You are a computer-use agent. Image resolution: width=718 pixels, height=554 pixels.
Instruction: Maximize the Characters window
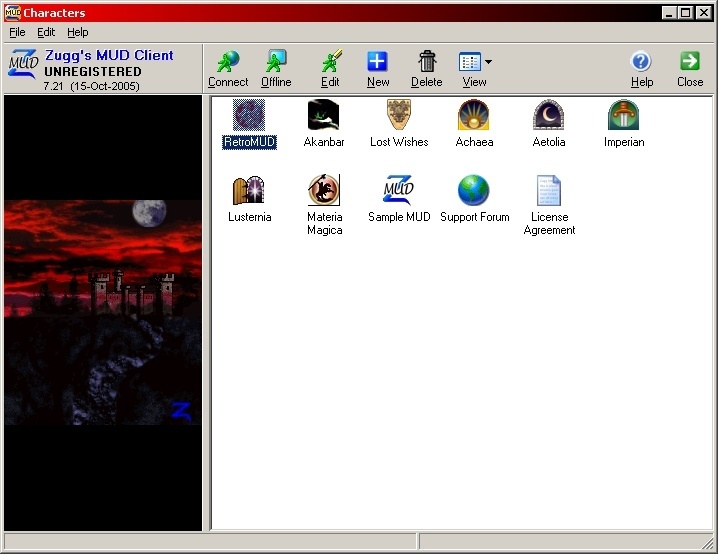click(685, 13)
